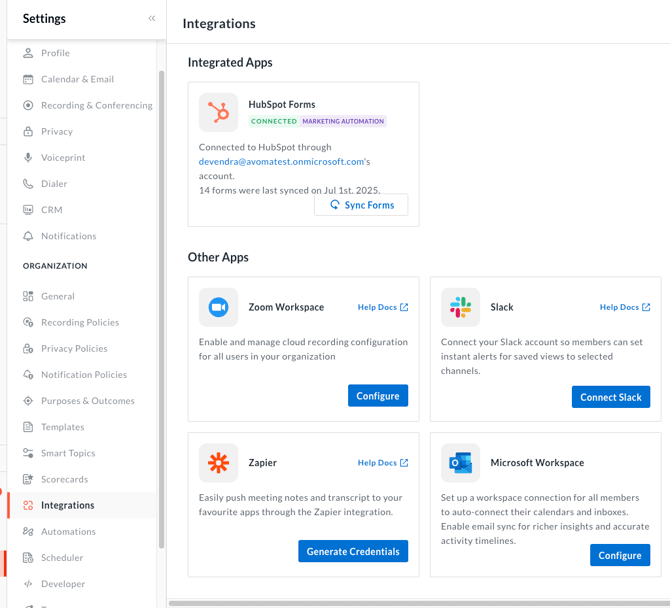Image resolution: width=670 pixels, height=608 pixels.
Task: Click the Zapier logo
Action: point(218,463)
